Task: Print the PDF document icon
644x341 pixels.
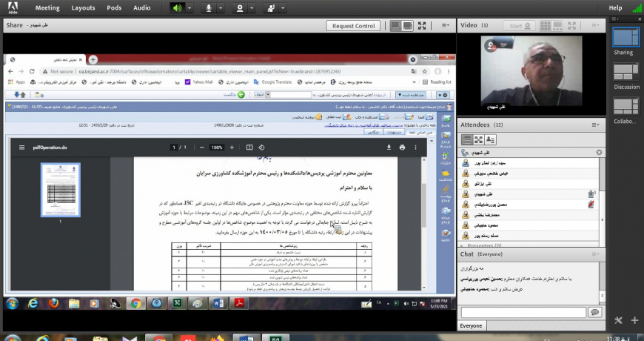Action: [x=402, y=148]
